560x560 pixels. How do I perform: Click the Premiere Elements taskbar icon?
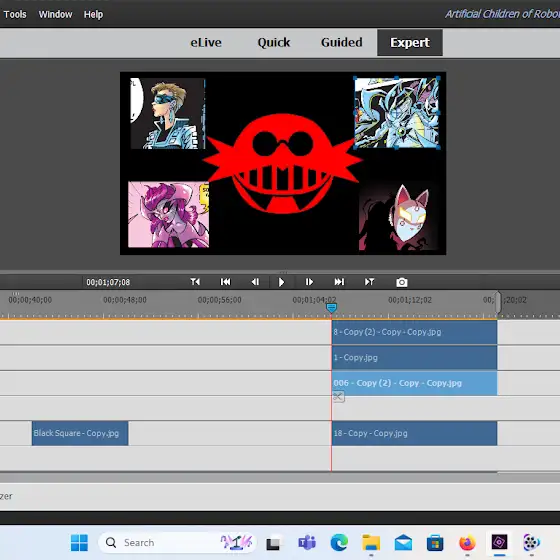point(499,543)
